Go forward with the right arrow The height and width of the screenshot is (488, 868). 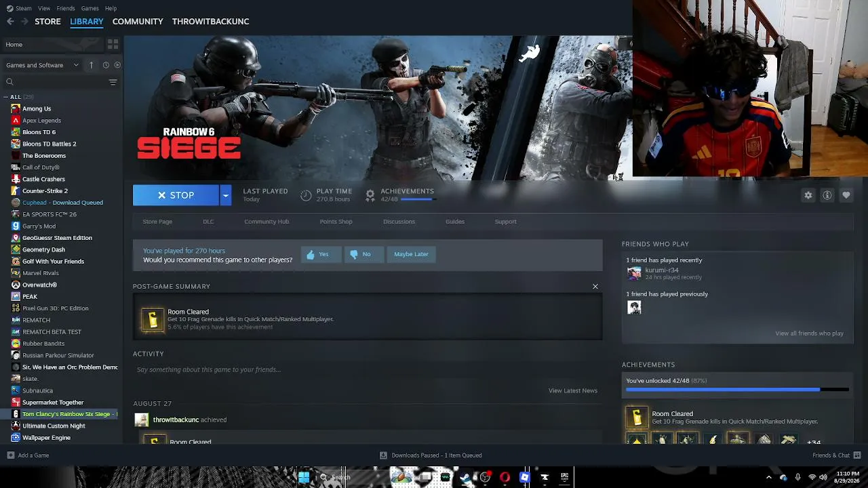tap(24, 22)
